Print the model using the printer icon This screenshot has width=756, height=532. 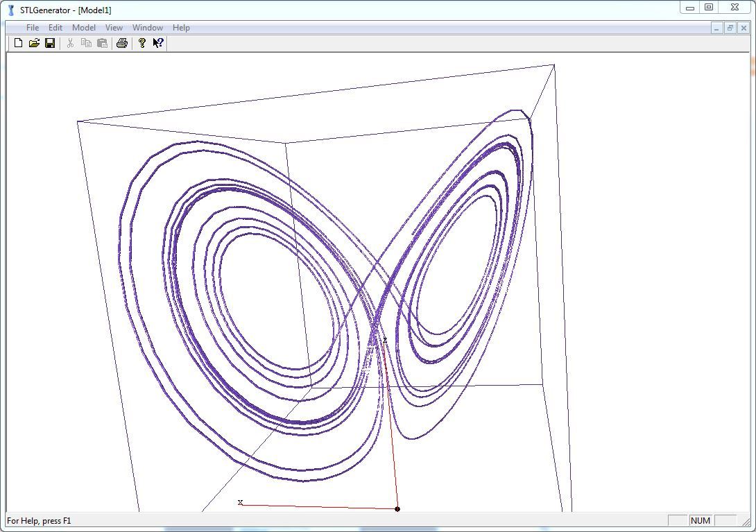coord(122,43)
